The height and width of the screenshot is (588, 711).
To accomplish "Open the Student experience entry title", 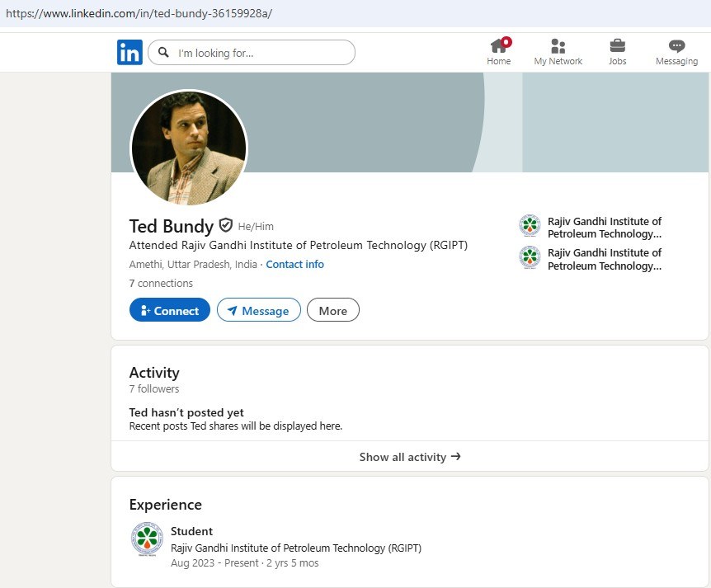I will coord(191,531).
